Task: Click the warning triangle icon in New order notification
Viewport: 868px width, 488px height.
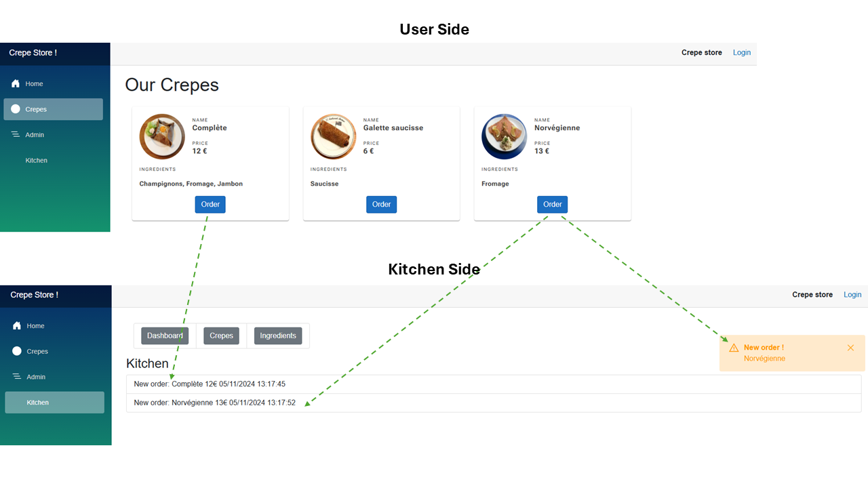Action: coord(734,348)
